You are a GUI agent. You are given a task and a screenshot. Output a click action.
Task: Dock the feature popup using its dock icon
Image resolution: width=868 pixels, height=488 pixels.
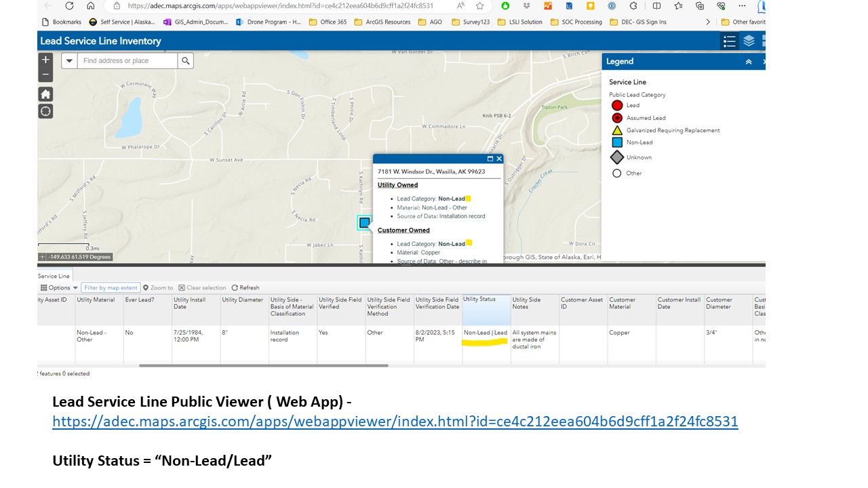[490, 158]
